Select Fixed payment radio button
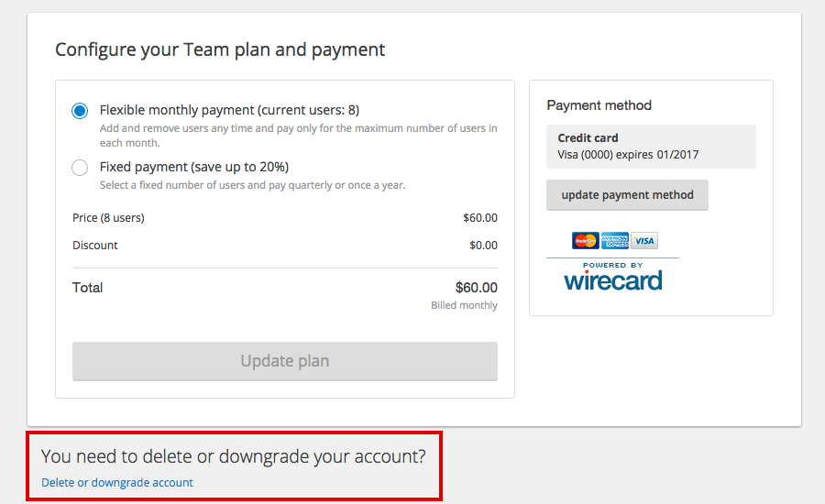Screen dimensions: 825x504 (80, 168)
